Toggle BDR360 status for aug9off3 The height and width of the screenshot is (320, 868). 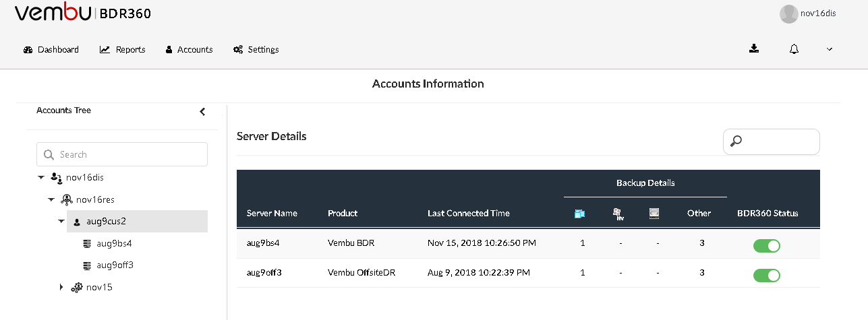767,276
